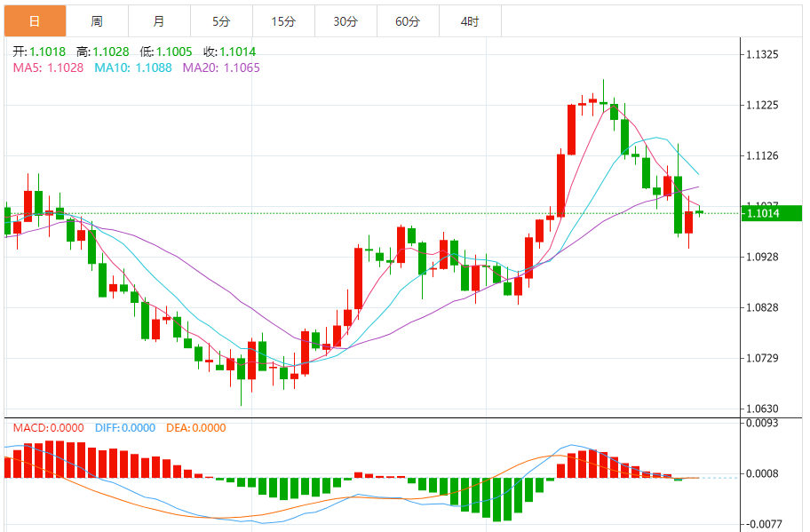The height and width of the screenshot is (532, 810).
Task: Click the MA10: 1.1088 legend label
Action: [132, 67]
